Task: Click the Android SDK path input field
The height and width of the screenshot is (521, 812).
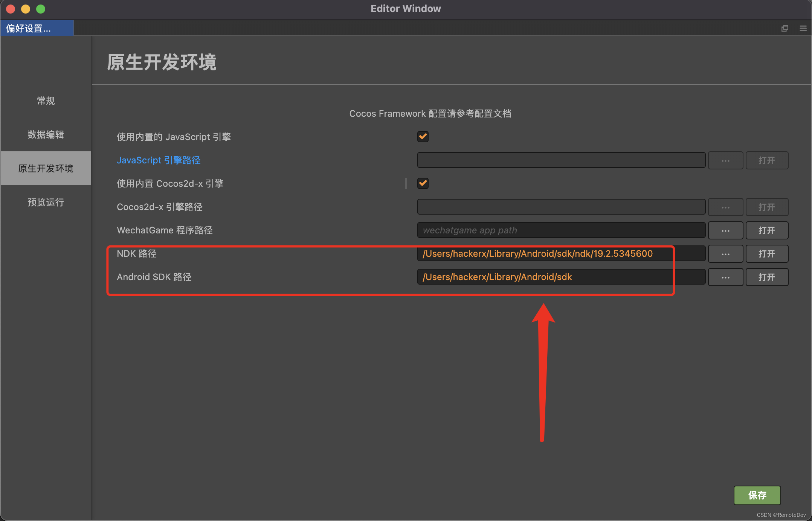Action: pos(561,277)
